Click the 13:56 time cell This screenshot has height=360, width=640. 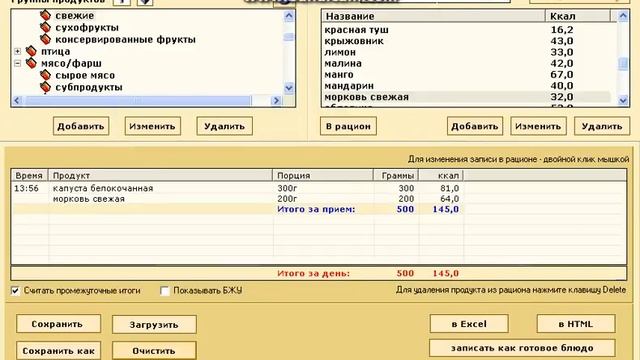[x=27, y=188]
